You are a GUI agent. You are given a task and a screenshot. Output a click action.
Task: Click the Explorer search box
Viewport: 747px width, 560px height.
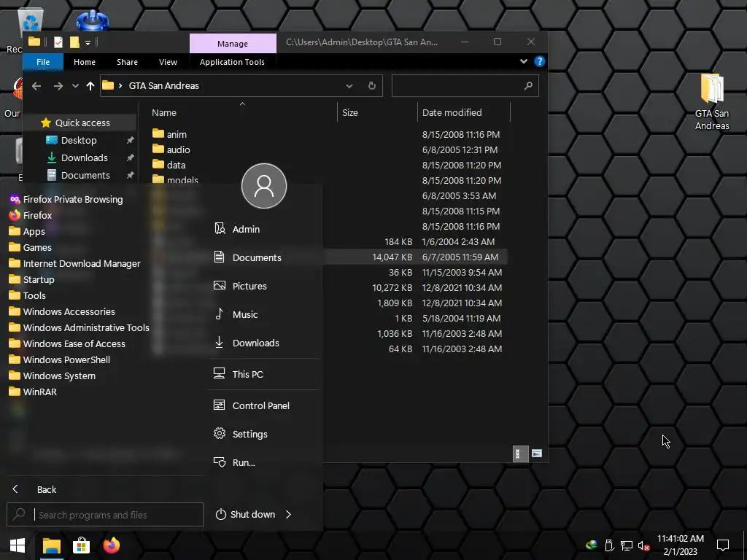465,86
